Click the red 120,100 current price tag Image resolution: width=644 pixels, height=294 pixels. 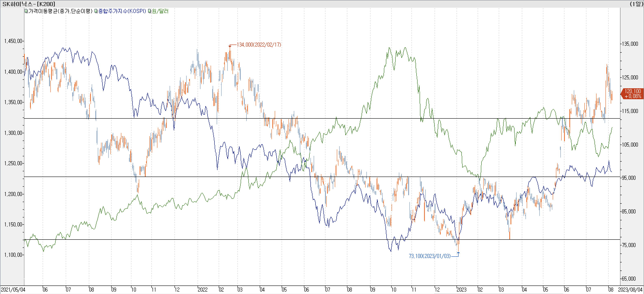pos(632,94)
